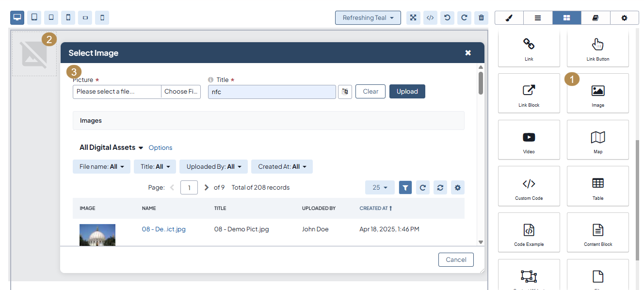Toggle the filter funnel button in grid
This screenshot has height=290, width=644.
click(x=405, y=188)
